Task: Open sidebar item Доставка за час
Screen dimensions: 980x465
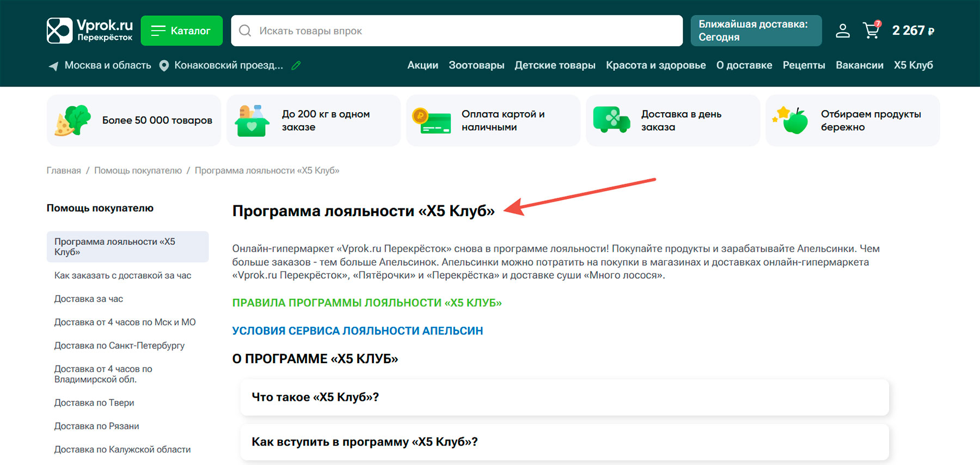Action: click(89, 299)
